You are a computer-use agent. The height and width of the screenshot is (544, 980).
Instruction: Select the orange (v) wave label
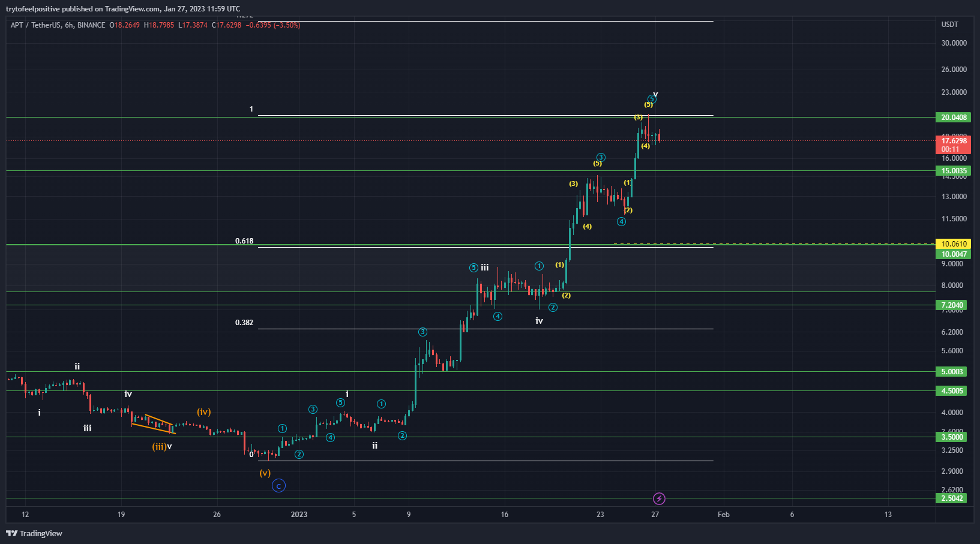[x=265, y=473]
